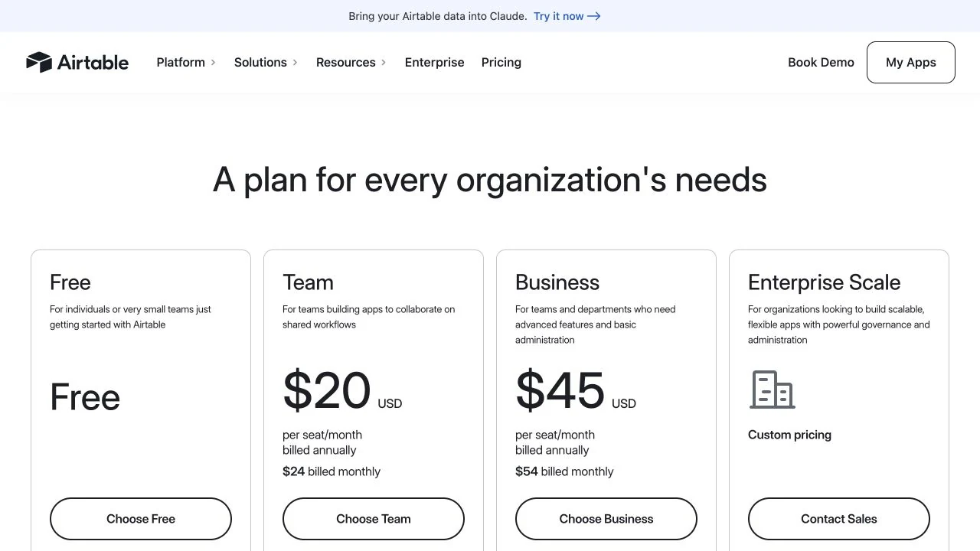Click the Custom pricing label
980x551 pixels.
pos(789,435)
